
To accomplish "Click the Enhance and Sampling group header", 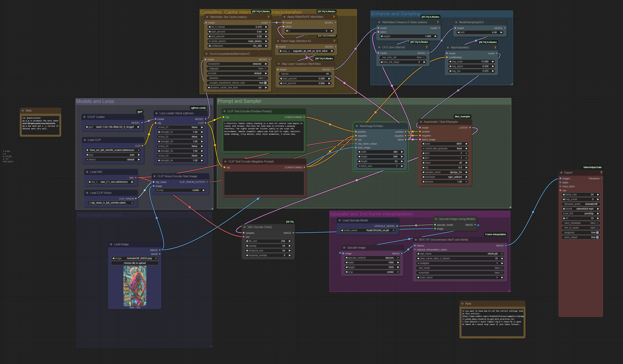I will (x=396, y=14).
